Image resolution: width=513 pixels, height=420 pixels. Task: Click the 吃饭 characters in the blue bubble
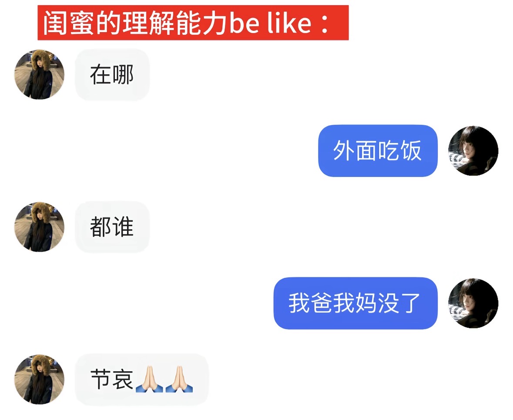click(400, 151)
